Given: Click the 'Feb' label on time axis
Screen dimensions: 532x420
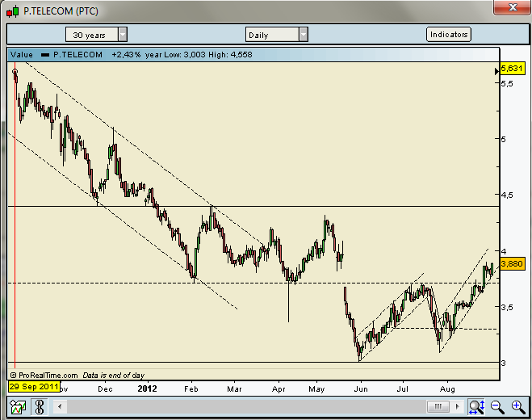Looking at the screenshot, I should [191, 389].
